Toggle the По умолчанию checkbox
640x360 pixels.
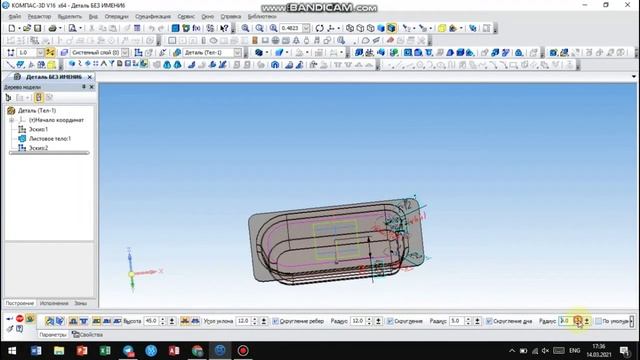click(598, 321)
